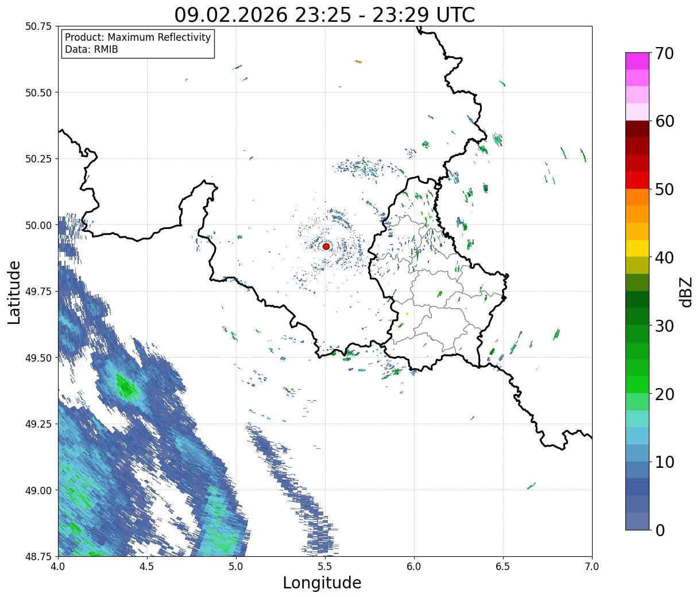Screen dimensions: 700x597
Task: Pick the palest pink band just above 60 dBZ
Action: [x=637, y=112]
